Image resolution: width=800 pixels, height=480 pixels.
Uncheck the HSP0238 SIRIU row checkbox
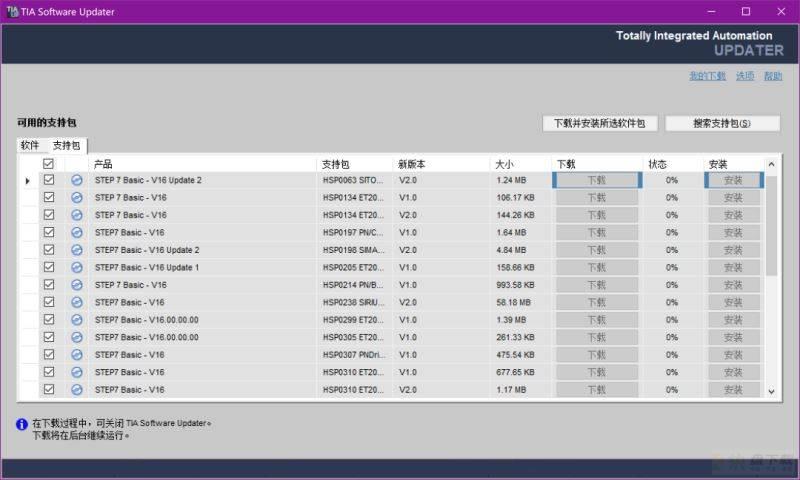(x=49, y=302)
